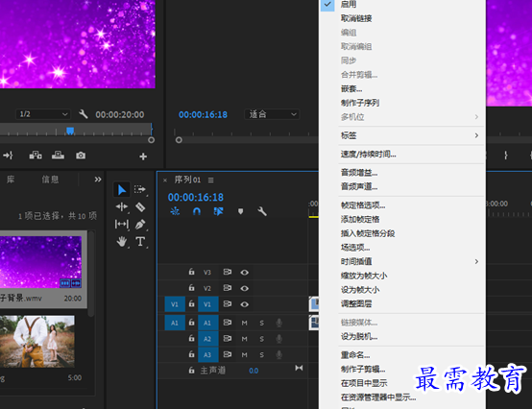Viewport: 532px width, 409px height.
Task: Click the V2 sync lock icon
Action: coord(227,288)
